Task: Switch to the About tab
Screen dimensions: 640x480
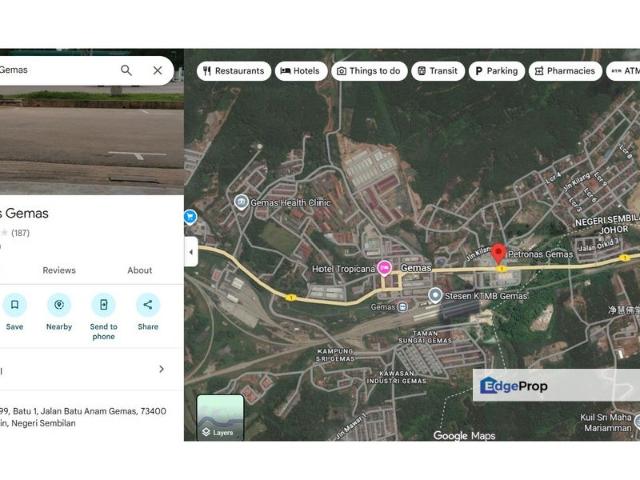Action: click(140, 270)
